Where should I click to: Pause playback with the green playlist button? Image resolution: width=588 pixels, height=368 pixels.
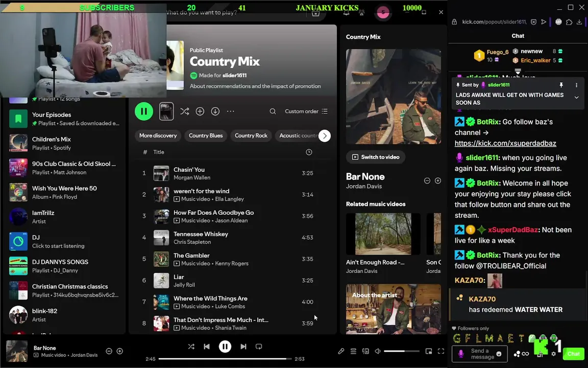point(143,111)
